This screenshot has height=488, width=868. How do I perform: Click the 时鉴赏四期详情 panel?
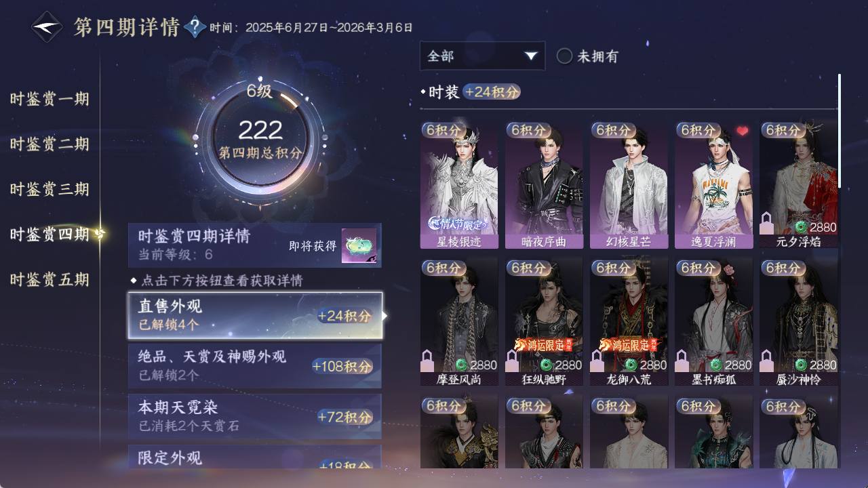[255, 245]
